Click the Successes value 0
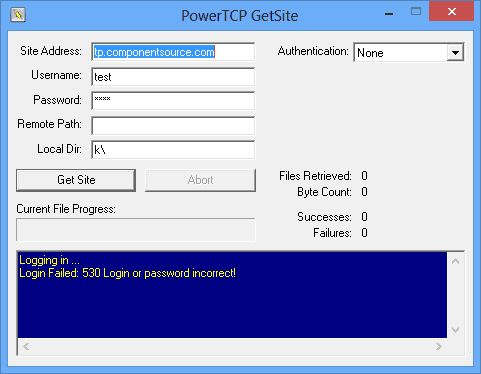This screenshot has height=374, width=481. coord(364,217)
